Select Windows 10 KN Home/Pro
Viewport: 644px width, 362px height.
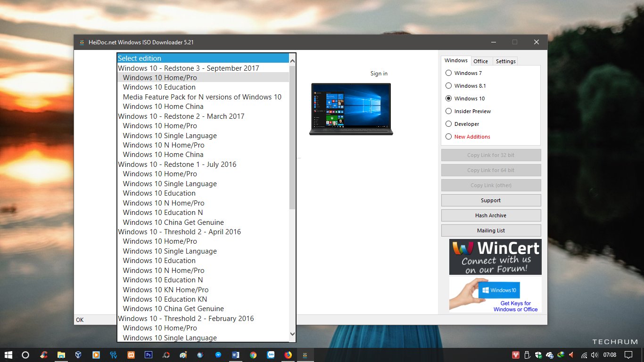tap(203, 290)
